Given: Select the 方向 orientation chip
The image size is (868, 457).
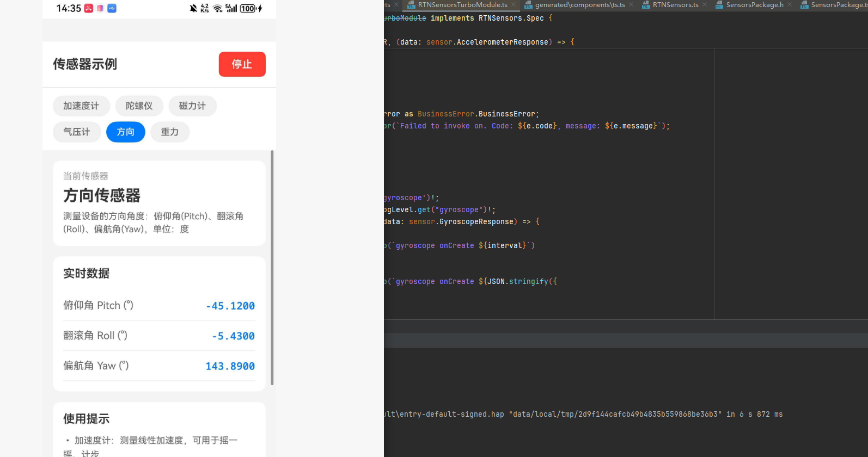Looking at the screenshot, I should (125, 132).
